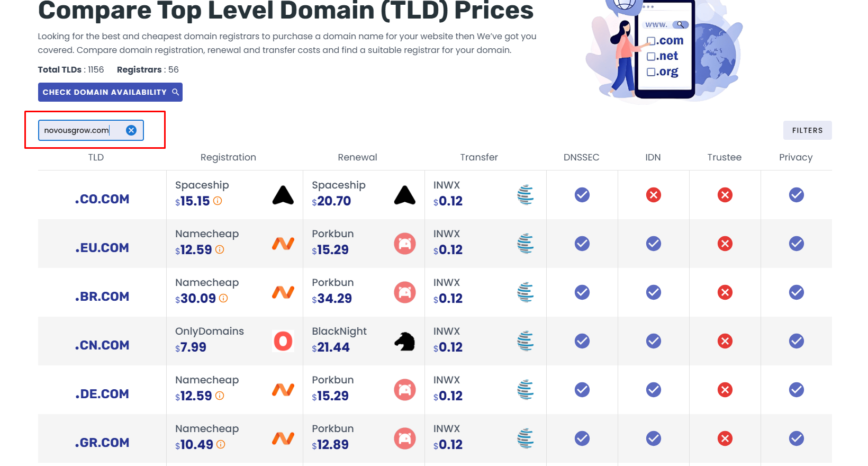Click the info icon beside $15.15 price
The width and height of the screenshot is (868, 466).
[218, 201]
